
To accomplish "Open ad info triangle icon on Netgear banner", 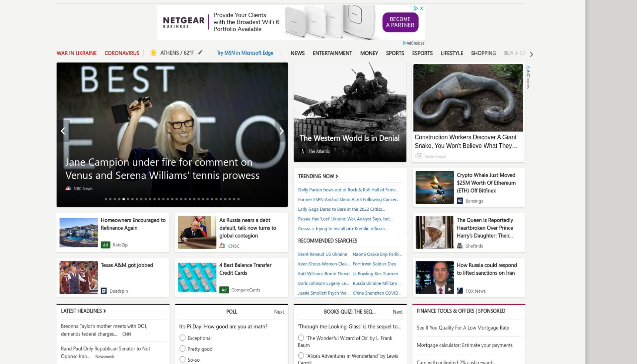I will coord(415,8).
